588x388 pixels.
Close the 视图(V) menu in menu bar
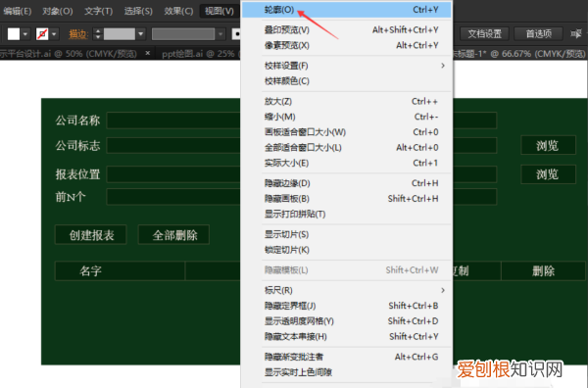(220, 11)
